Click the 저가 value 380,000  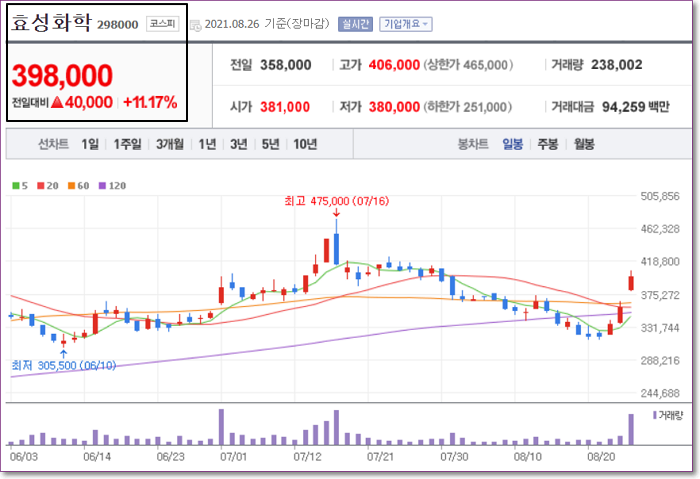(394, 107)
